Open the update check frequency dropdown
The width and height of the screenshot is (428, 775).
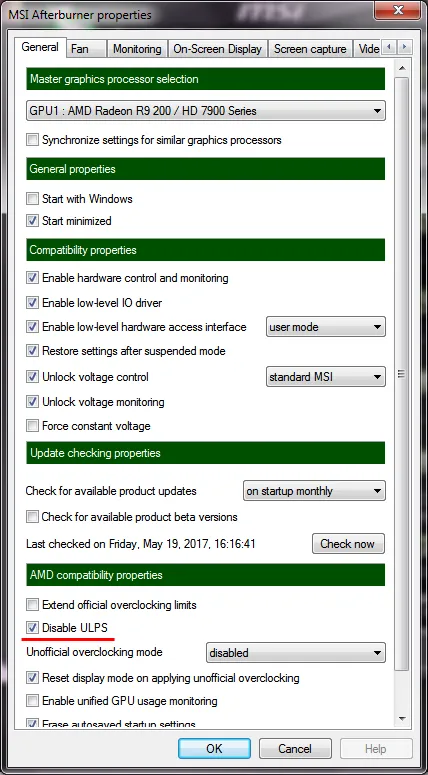314,491
